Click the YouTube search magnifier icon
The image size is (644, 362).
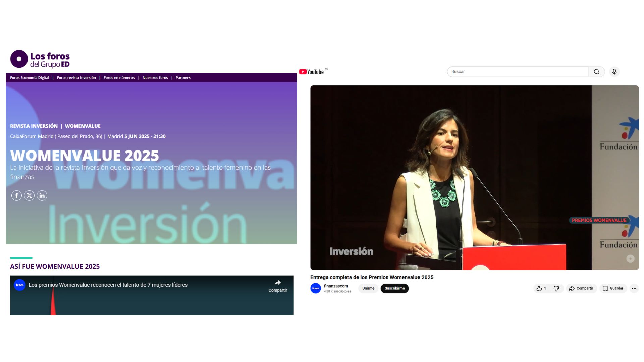[596, 72]
